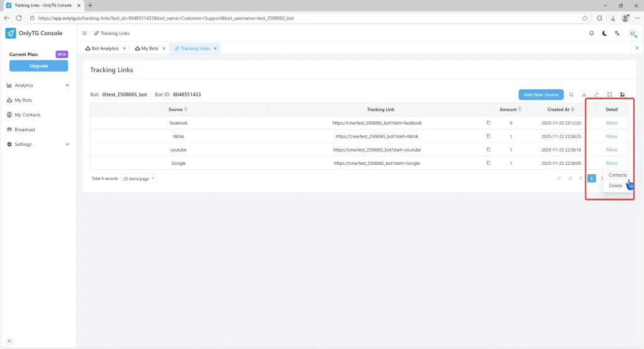Copy the facebook tracking link

(x=488, y=123)
